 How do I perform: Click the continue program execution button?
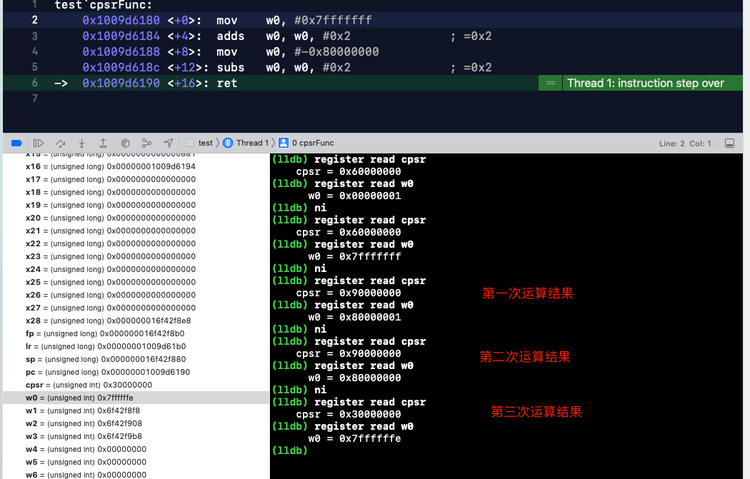tap(39, 143)
